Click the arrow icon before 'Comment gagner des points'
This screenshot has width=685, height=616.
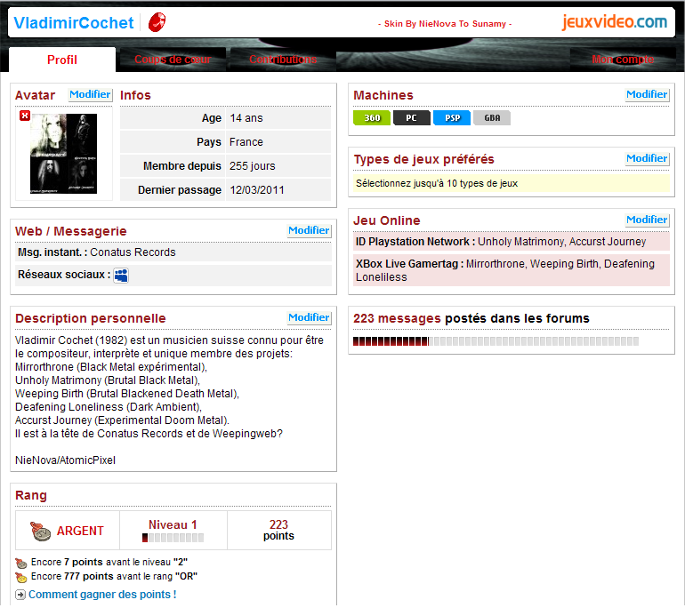coord(20,595)
